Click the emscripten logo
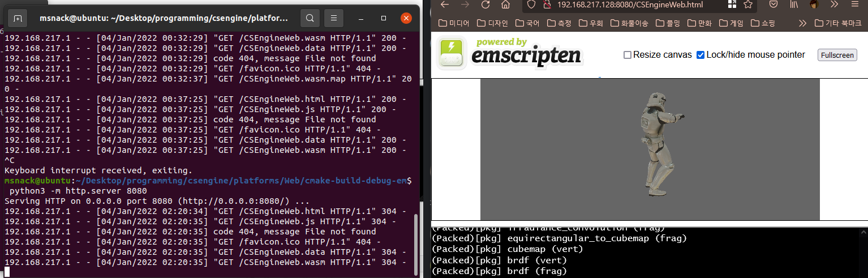Screen dimensions: 868x278 [510, 53]
